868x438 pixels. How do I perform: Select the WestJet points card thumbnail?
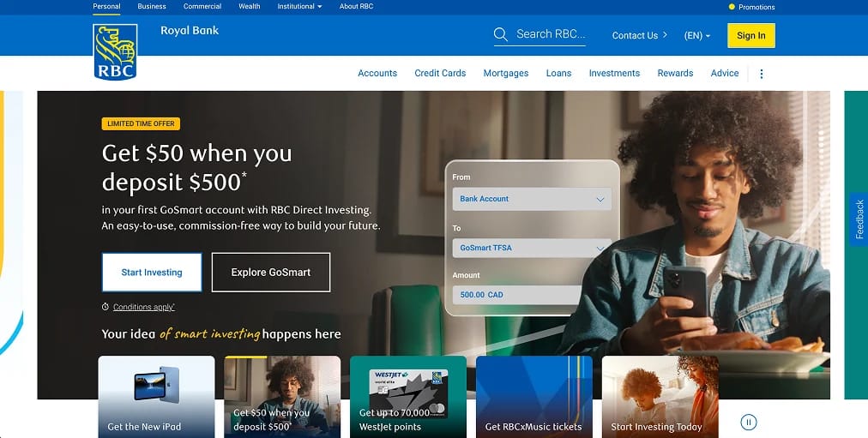(x=408, y=397)
